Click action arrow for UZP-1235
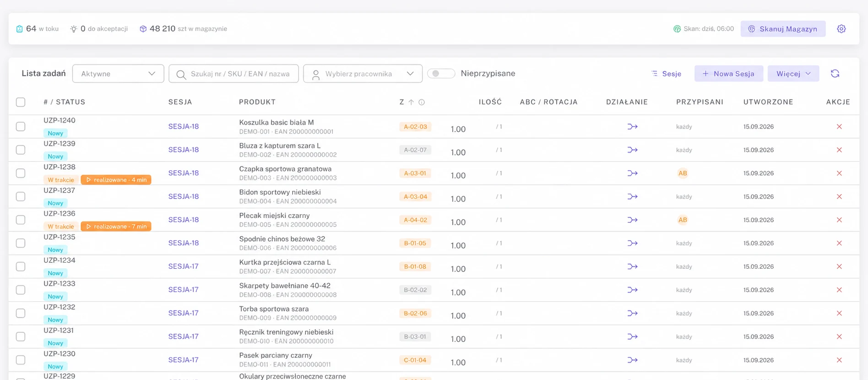Image resolution: width=868 pixels, height=380 pixels. (632, 243)
